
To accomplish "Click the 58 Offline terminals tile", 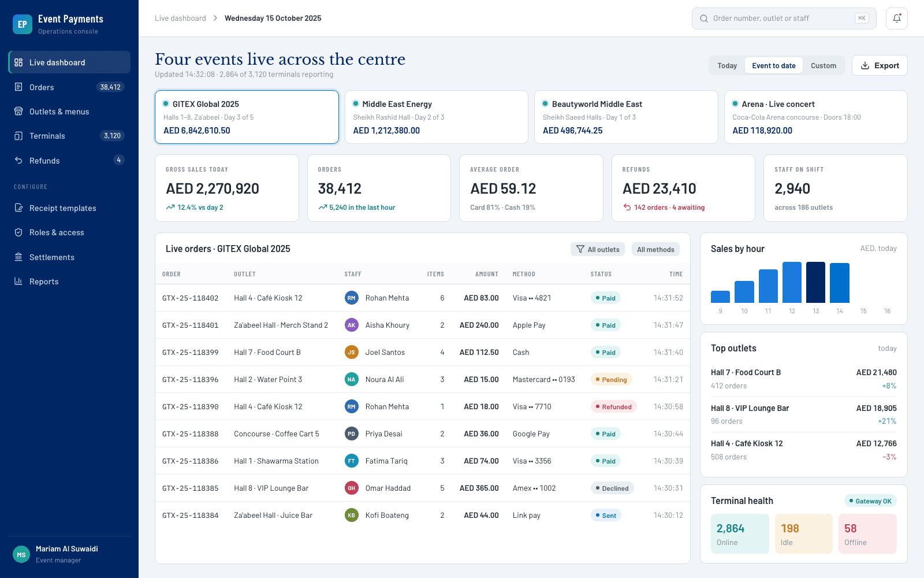I will [867, 534].
